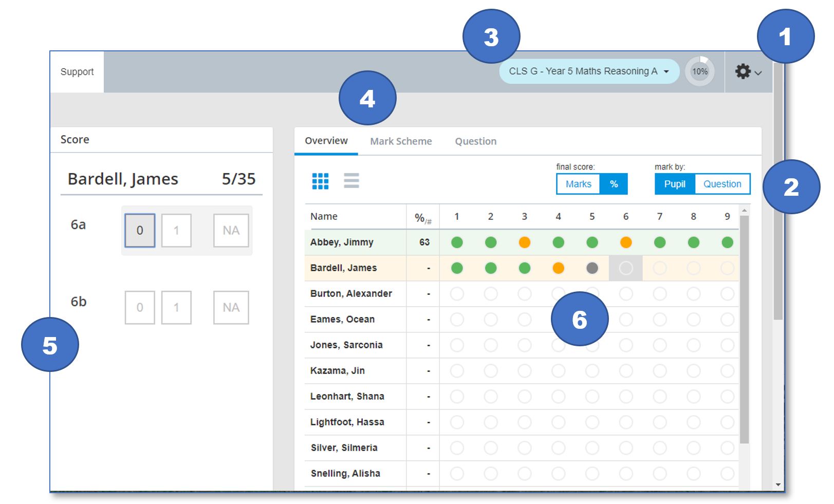Set mark by to Question
The width and height of the screenshot is (834, 504).
point(722,184)
